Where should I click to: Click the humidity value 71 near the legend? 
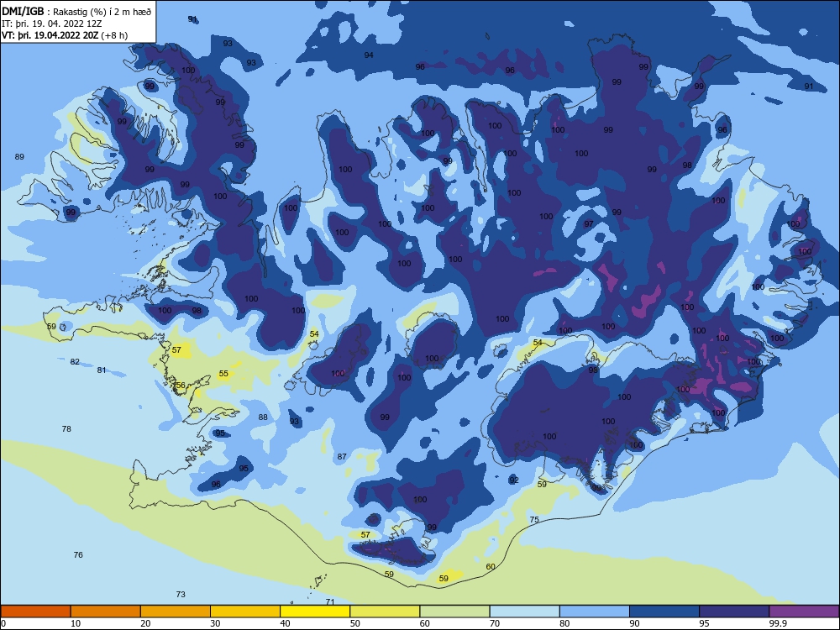coord(330,602)
